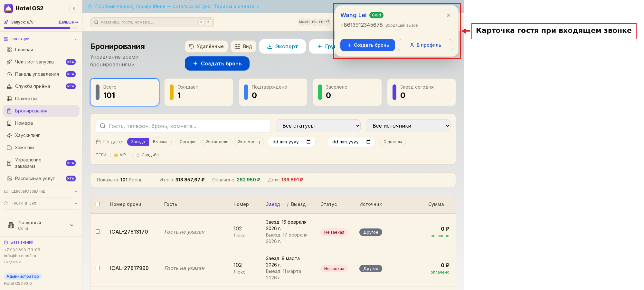The height and width of the screenshot is (290, 644).
Task: Click В профиль person icon button
Action: click(425, 45)
